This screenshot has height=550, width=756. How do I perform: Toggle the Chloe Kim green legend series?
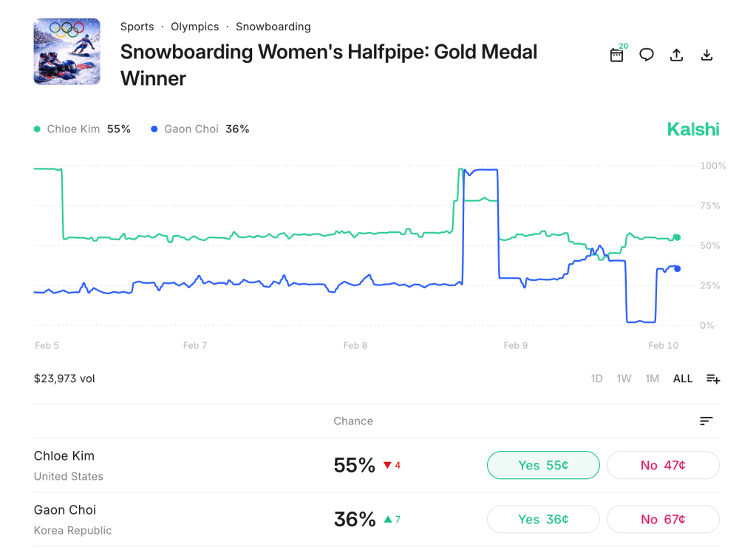pyautogui.click(x=82, y=129)
